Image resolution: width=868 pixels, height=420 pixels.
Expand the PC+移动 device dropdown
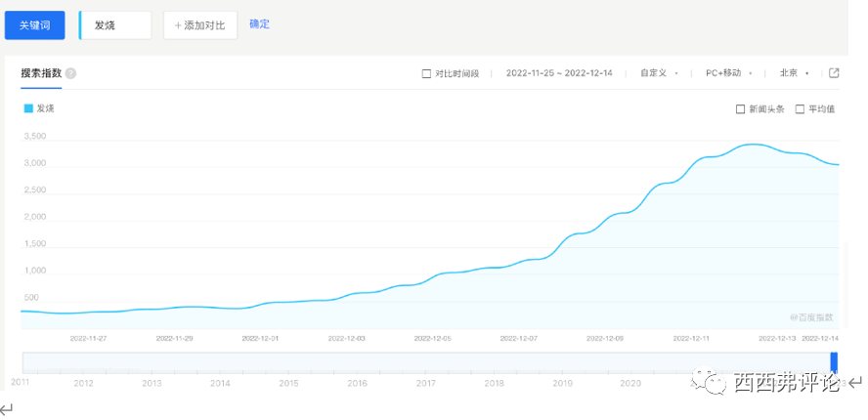pos(728,73)
